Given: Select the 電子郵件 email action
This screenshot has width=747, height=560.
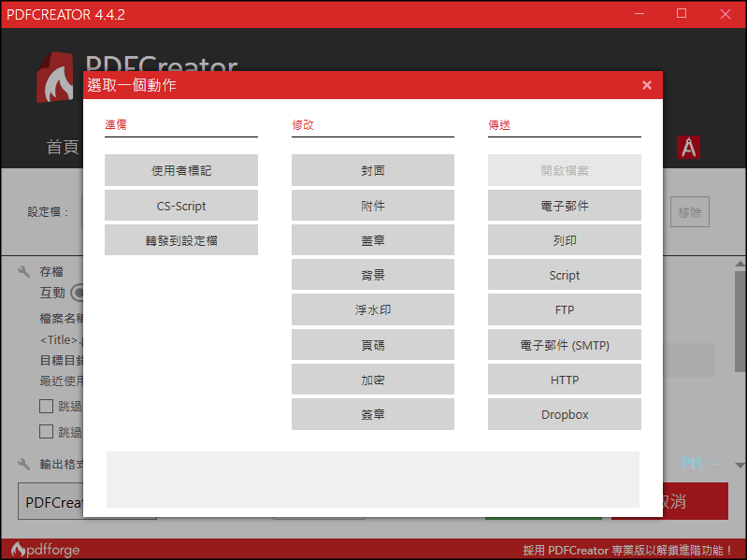Looking at the screenshot, I should tap(564, 206).
